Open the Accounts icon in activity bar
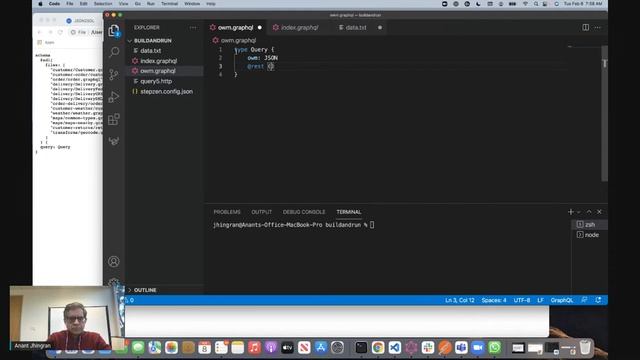The width and height of the screenshot is (640, 360). [x=114, y=261]
